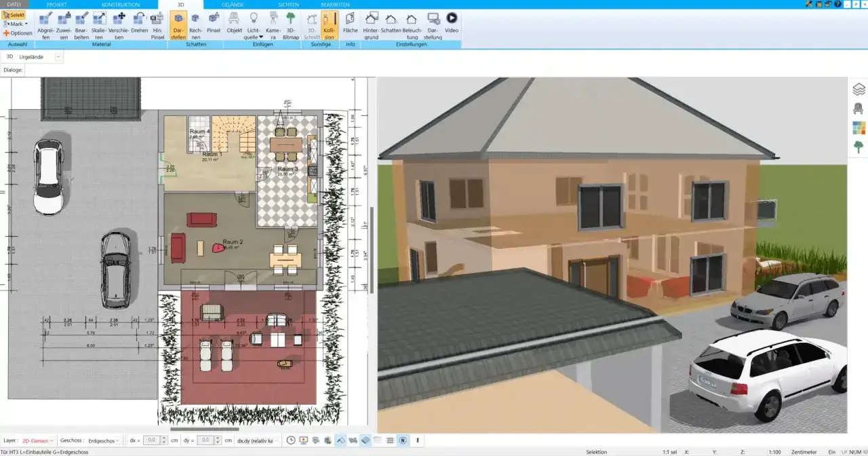
Task: Toggle Darstellen shadows display
Action: pyautogui.click(x=178, y=26)
